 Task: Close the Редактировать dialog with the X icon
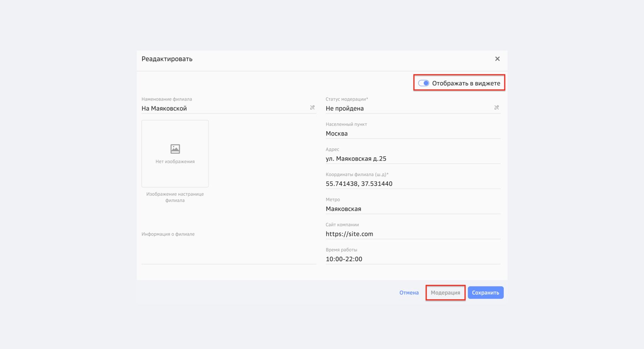(497, 59)
